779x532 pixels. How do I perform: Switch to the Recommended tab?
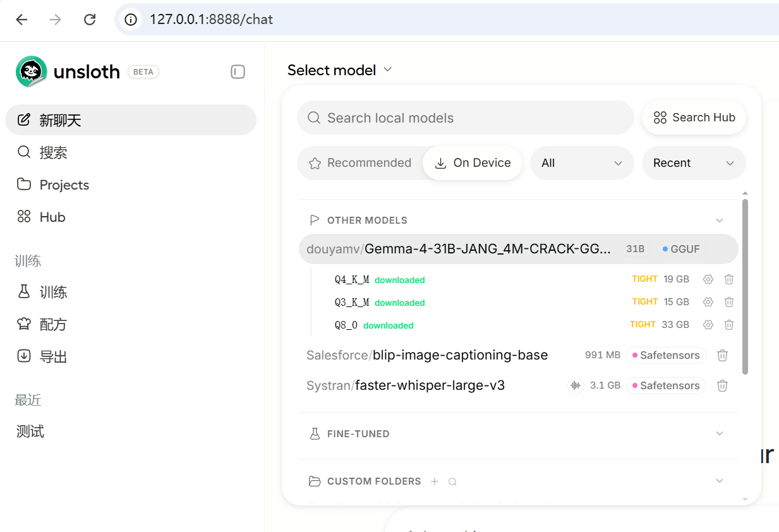[359, 163]
